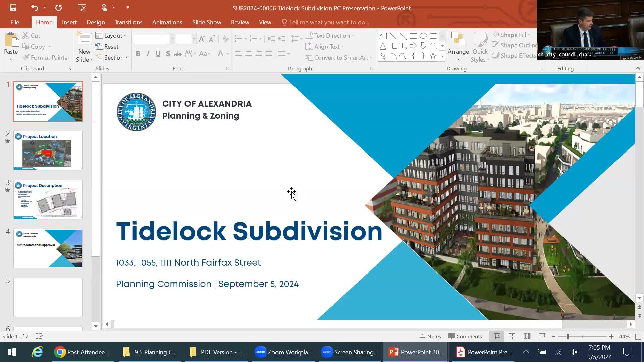Open the Layout dropdown
Screen dimensions: 644x362
click(x=111, y=35)
